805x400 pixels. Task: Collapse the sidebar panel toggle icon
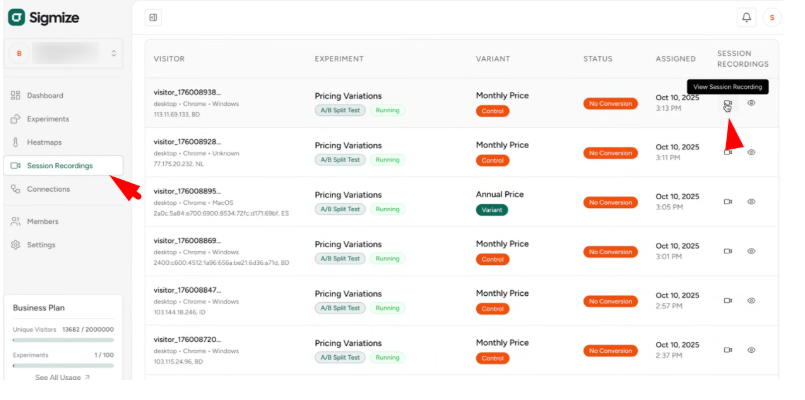click(x=152, y=17)
